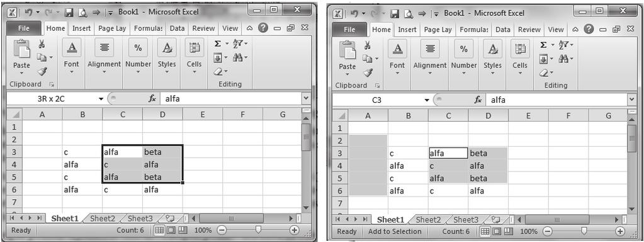Switch to Insert tab in left window

click(81, 28)
